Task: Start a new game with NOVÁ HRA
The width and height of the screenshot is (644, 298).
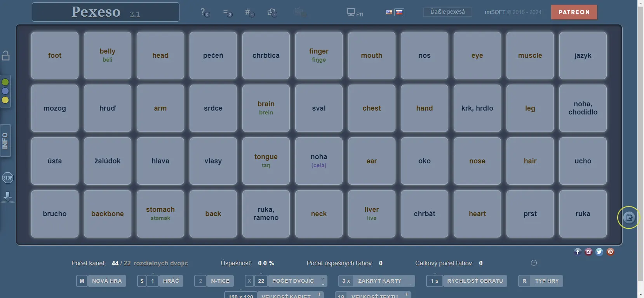Action: coord(106,281)
